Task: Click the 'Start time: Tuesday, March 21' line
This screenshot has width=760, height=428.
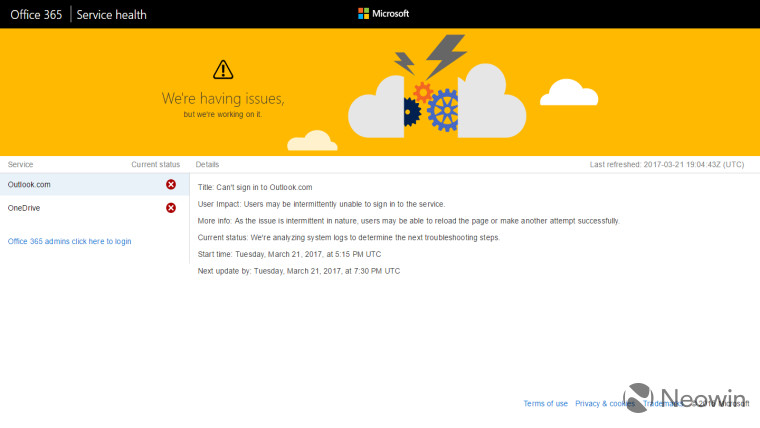Action: (289, 254)
